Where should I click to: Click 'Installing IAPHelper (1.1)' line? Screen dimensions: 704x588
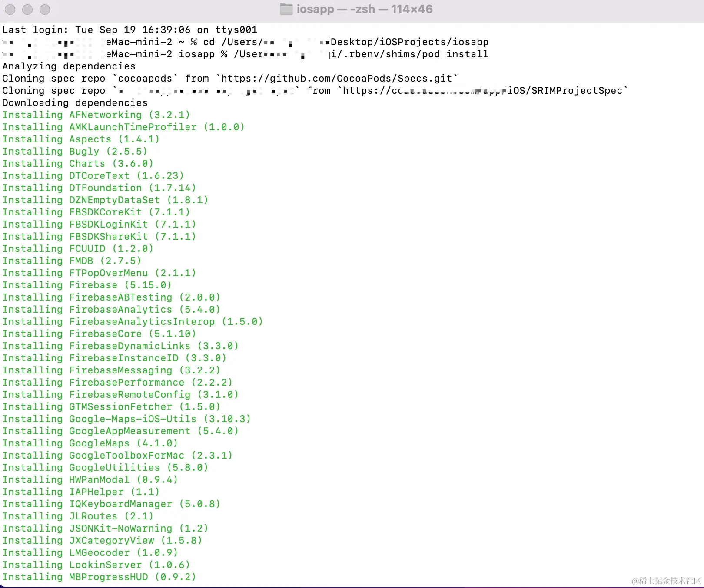point(81,492)
